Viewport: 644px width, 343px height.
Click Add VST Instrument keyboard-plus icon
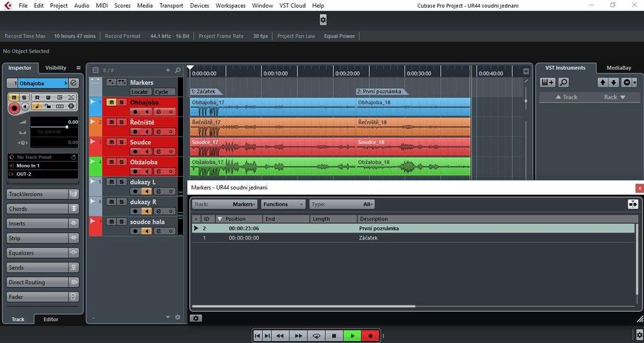coord(548,82)
